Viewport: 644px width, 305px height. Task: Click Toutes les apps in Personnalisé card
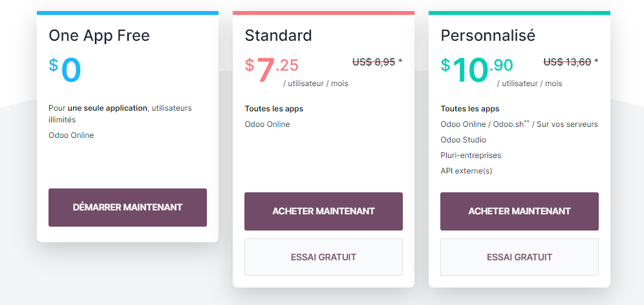point(470,109)
